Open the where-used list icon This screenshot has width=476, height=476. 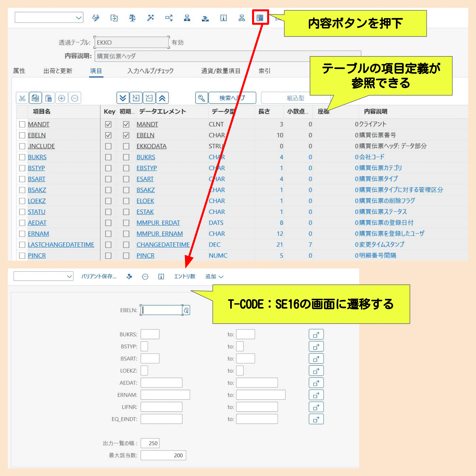pyautogui.click(x=169, y=18)
